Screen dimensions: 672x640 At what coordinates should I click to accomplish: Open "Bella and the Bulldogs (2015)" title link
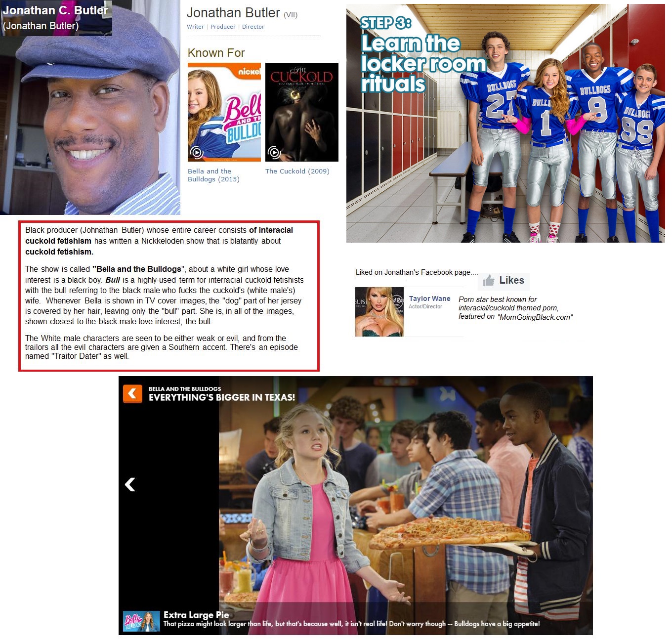click(213, 175)
